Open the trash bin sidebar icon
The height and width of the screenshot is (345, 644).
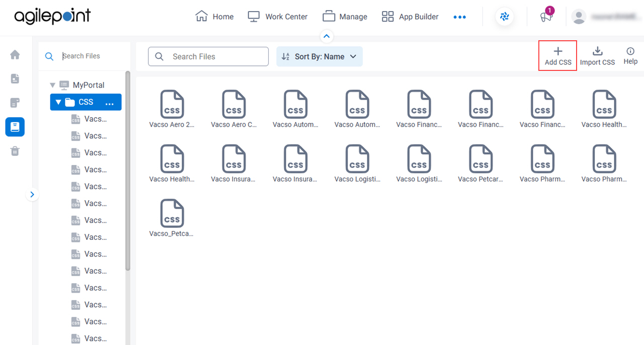tap(15, 151)
